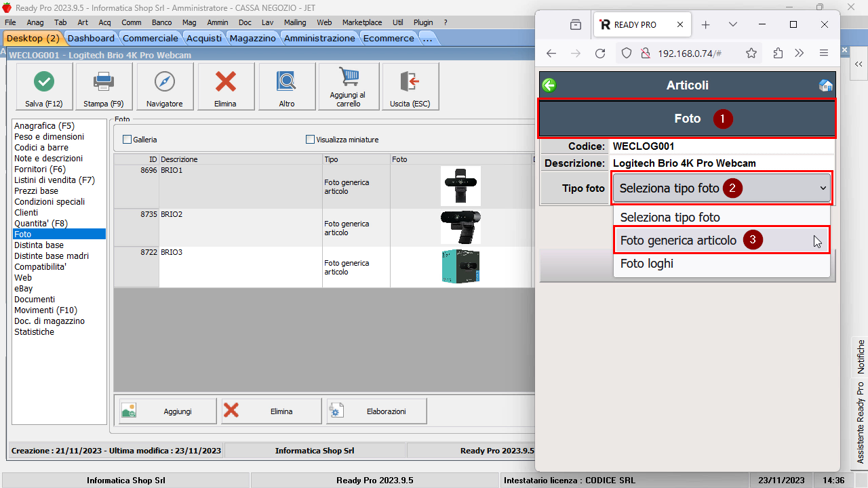Switch to the Amministrazione tab

pos(319,39)
